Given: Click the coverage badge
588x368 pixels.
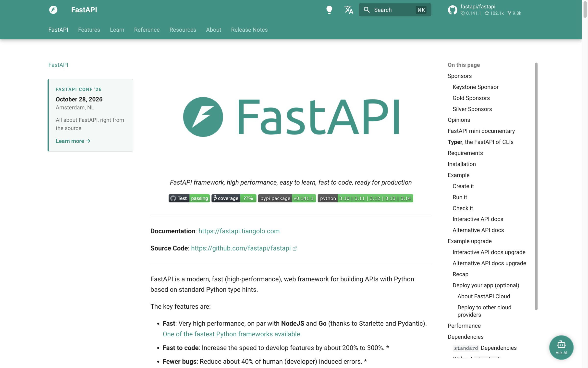Looking at the screenshot, I should click(234, 198).
